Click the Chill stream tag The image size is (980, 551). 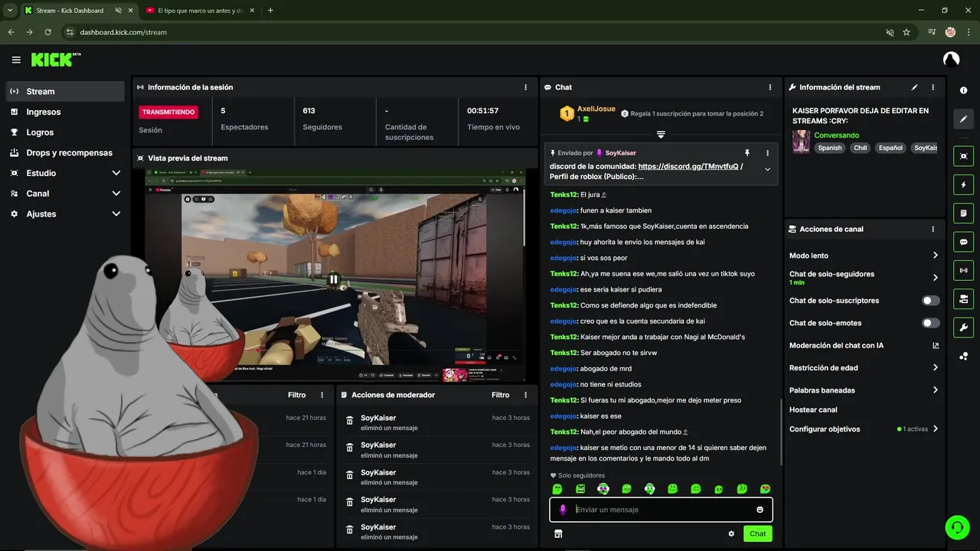(861, 148)
